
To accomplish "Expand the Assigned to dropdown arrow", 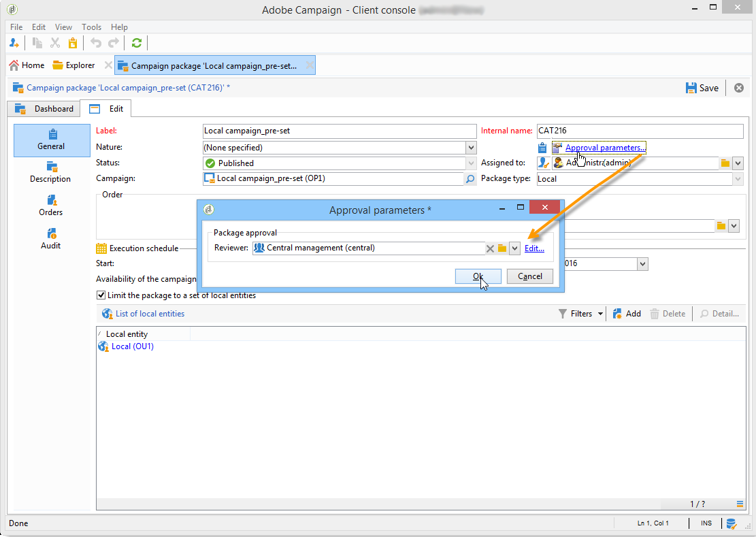I will [738, 163].
